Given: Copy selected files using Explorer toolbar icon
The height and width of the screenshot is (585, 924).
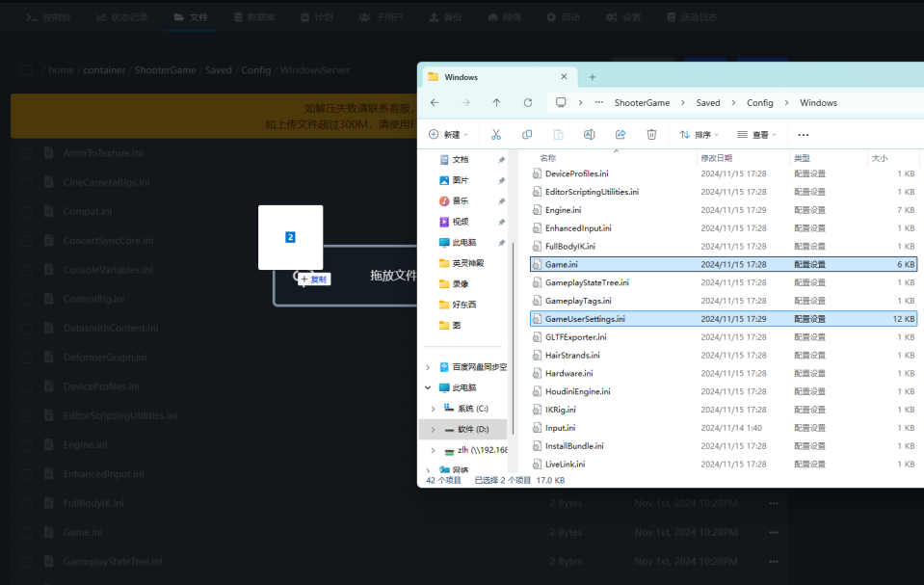Looking at the screenshot, I should pos(527,135).
